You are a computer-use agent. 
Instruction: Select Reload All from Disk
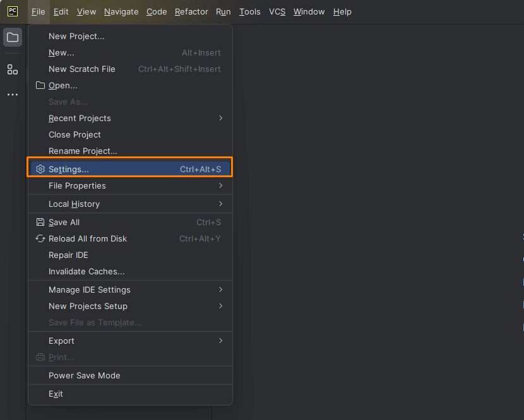tap(130, 239)
